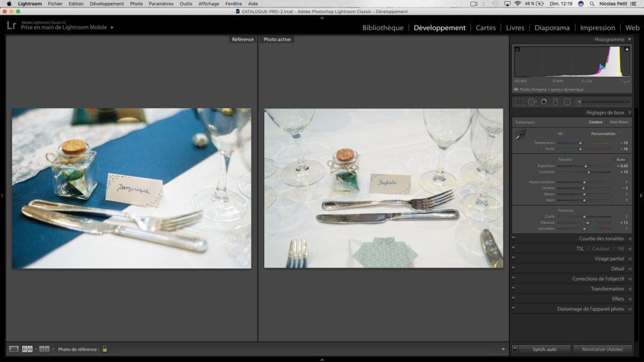
Task: Expand the Détail panel
Action: pyautogui.click(x=630, y=269)
